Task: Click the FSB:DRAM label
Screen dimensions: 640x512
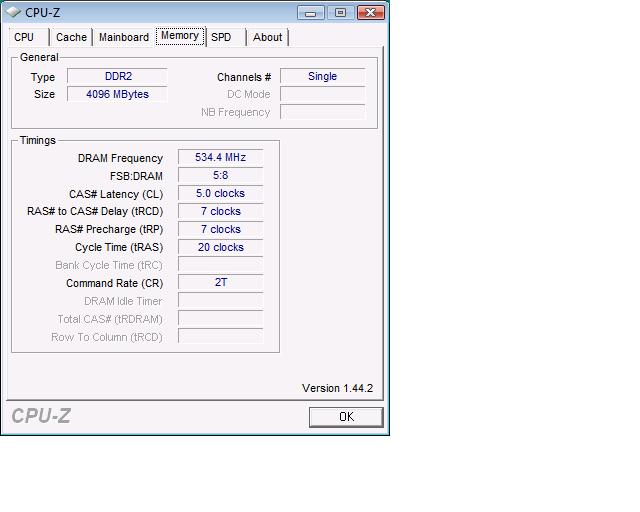Action: (136, 176)
